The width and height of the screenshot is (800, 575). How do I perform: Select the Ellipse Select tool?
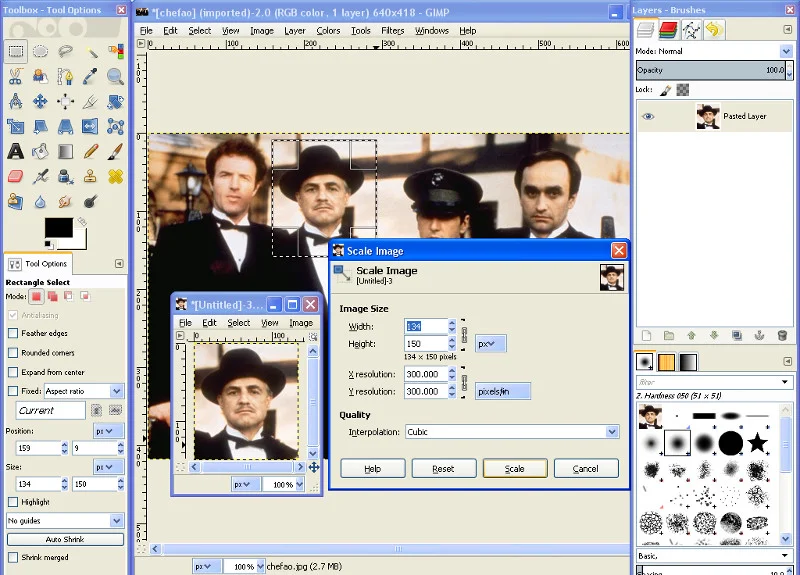pyautogui.click(x=40, y=52)
